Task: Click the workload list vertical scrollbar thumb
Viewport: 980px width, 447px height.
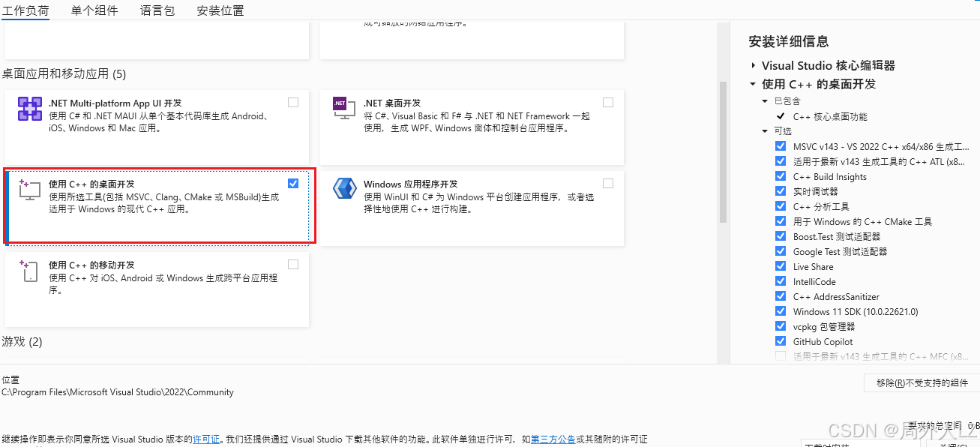Action: pos(724,152)
